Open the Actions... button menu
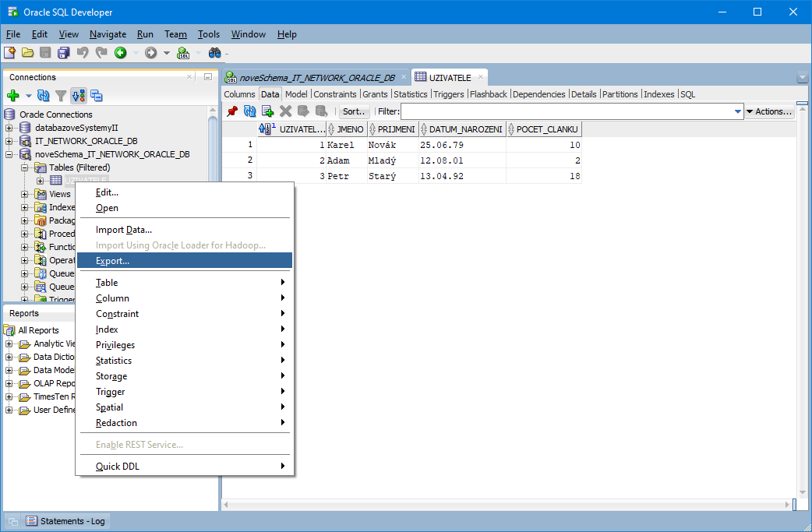The height and width of the screenshot is (532, 812). click(x=770, y=111)
